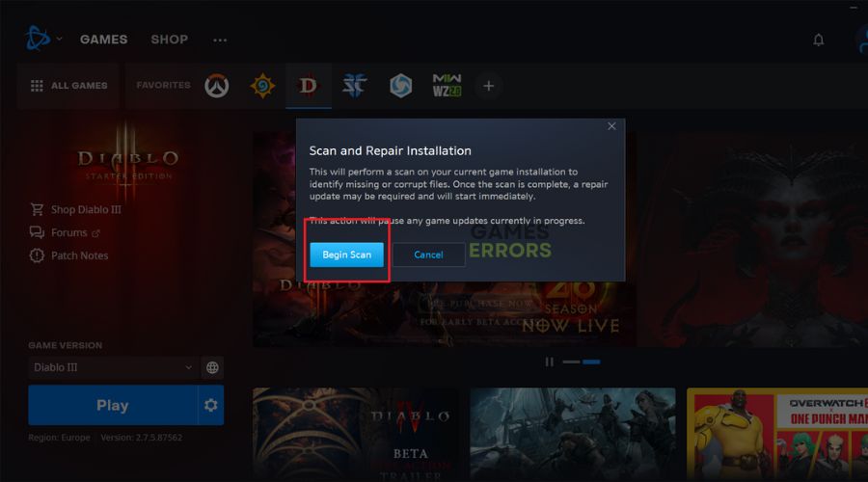Select the Diablo III favorite icon
The width and height of the screenshot is (868, 482).
coord(309,86)
